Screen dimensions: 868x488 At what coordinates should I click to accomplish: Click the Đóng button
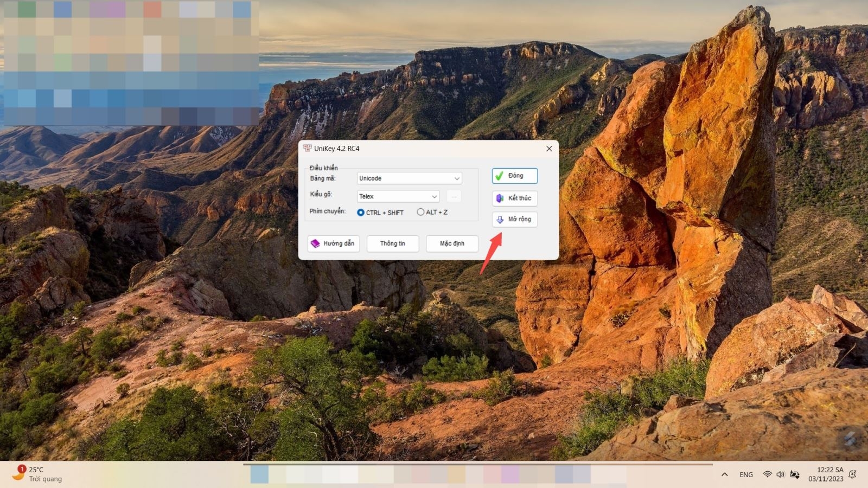click(514, 176)
